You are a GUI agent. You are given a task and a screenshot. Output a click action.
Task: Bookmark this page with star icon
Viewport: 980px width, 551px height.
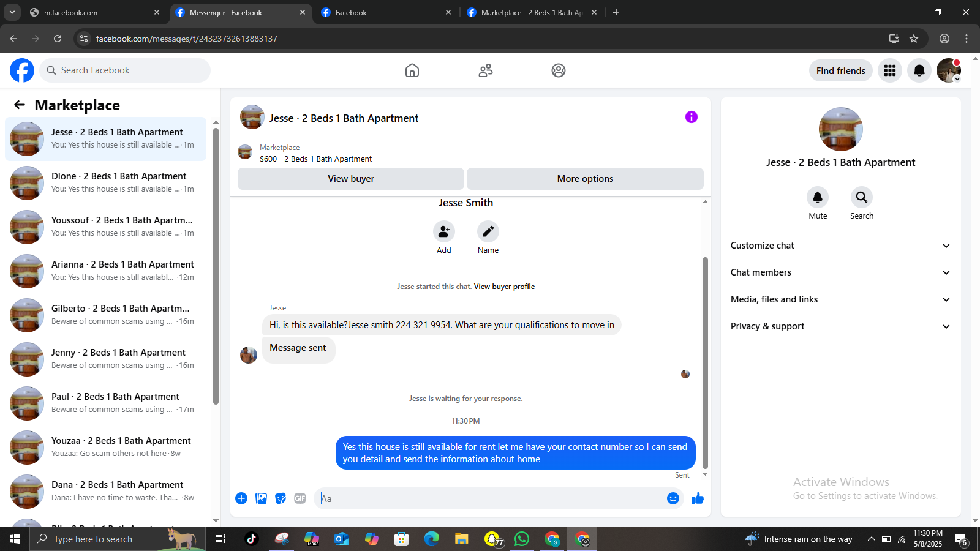[914, 39]
